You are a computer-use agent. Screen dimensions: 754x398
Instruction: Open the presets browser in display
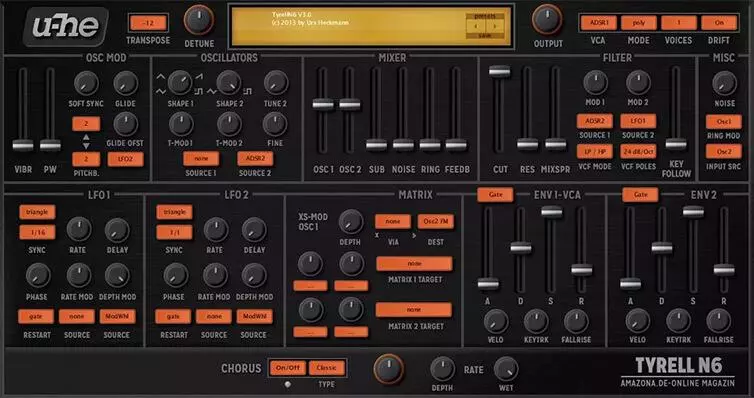486,16
